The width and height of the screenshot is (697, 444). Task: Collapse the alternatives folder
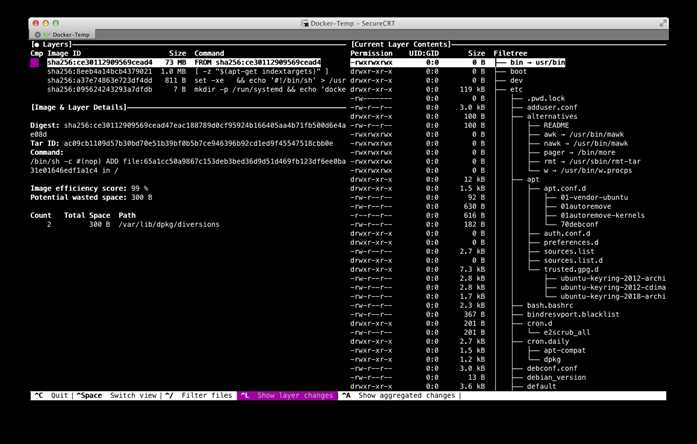tap(552, 116)
